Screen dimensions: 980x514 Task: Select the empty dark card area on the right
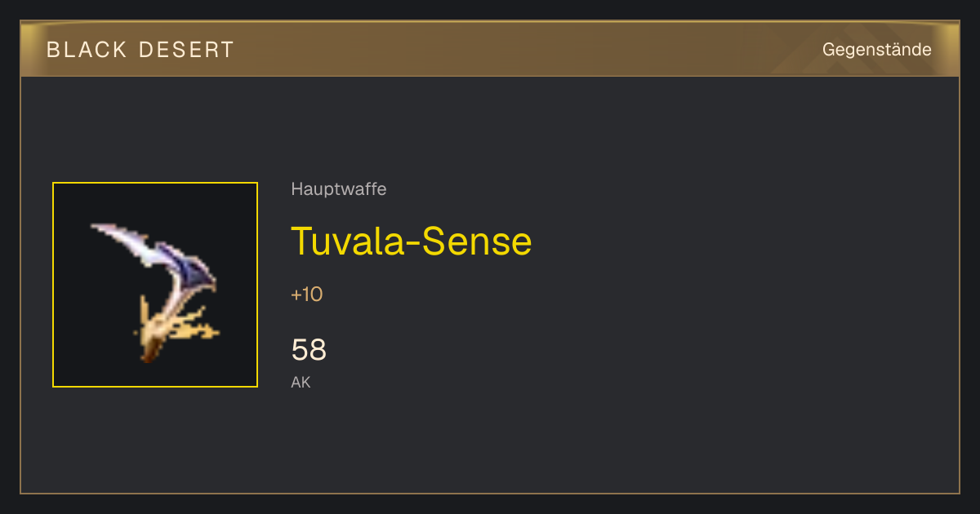click(751, 286)
